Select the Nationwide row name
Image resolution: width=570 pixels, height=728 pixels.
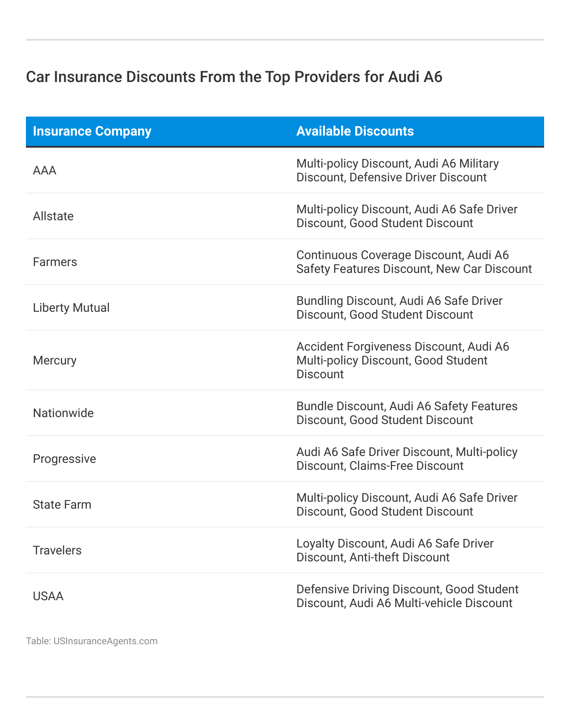63,413
